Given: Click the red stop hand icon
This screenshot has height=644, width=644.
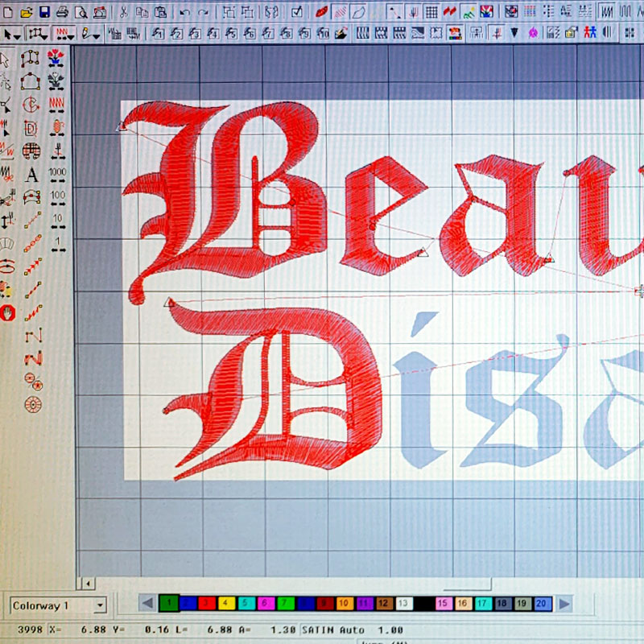Looking at the screenshot, I should [8, 312].
